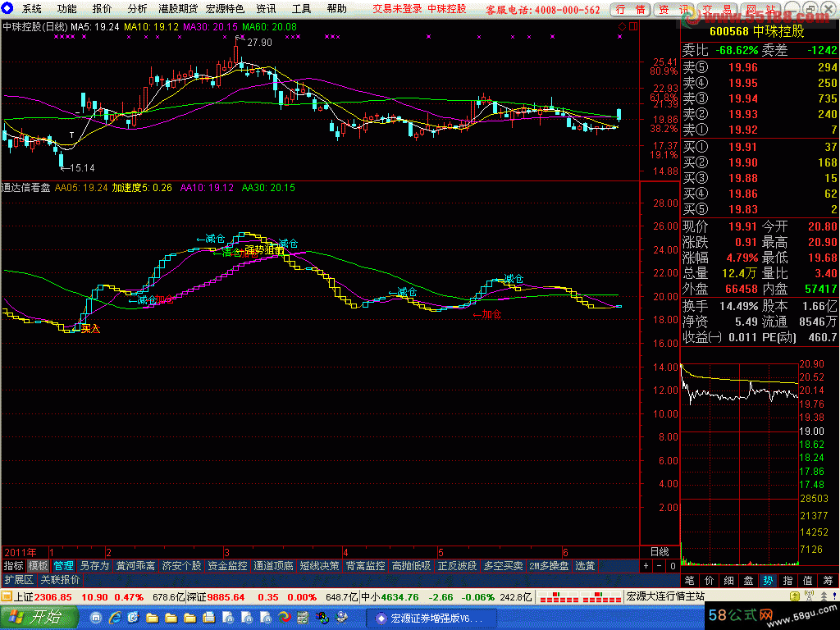
Task: Click the colorful squares icon in taskbar
Action: click(x=322, y=618)
